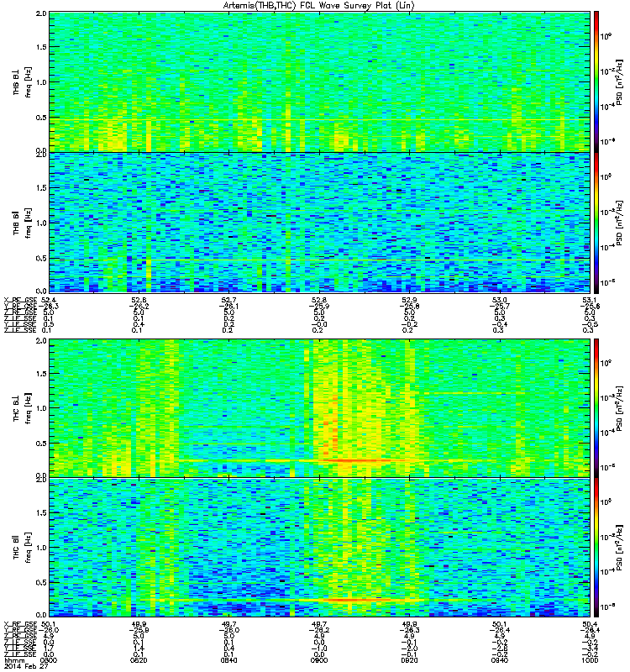Click the THB B-perpendicular freq [Hz] axis label

[x=29, y=82]
